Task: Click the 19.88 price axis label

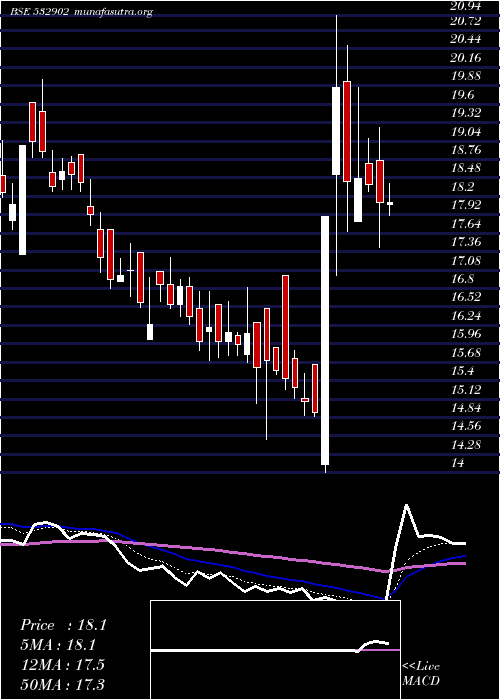Action: pyautogui.click(x=466, y=76)
